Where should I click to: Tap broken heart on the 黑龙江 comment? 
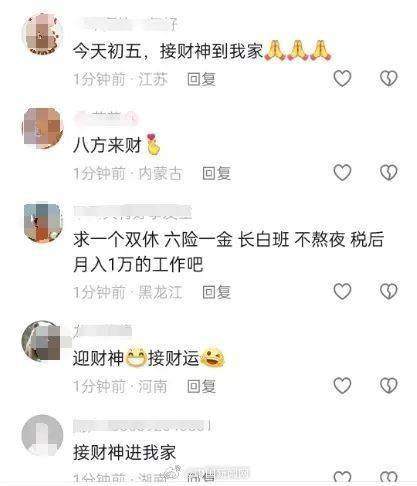[389, 292]
